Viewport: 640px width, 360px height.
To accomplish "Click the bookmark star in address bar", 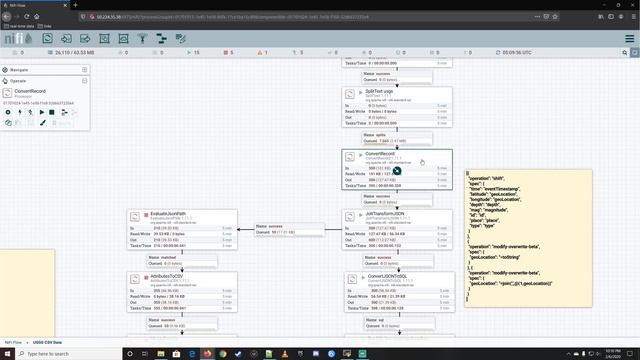I will point(555,17).
